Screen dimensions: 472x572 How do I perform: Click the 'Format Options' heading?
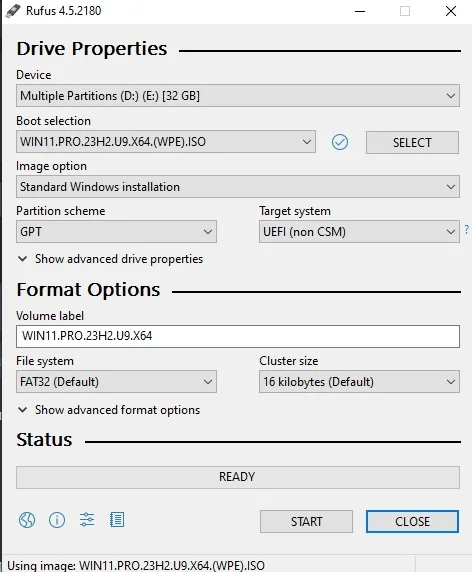tap(88, 290)
